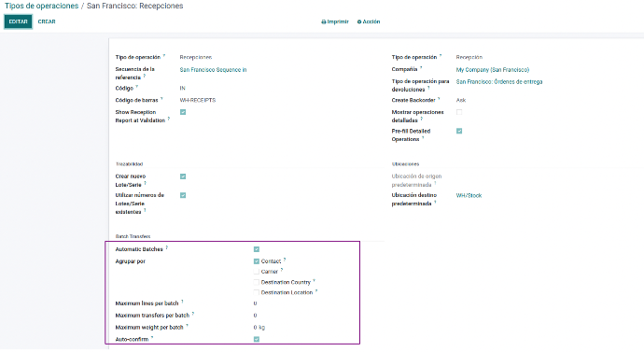This screenshot has height=352, width=644.
Task: Toggle Utilizar números de Lotes/Serie existentes checkbox
Action: click(183, 195)
